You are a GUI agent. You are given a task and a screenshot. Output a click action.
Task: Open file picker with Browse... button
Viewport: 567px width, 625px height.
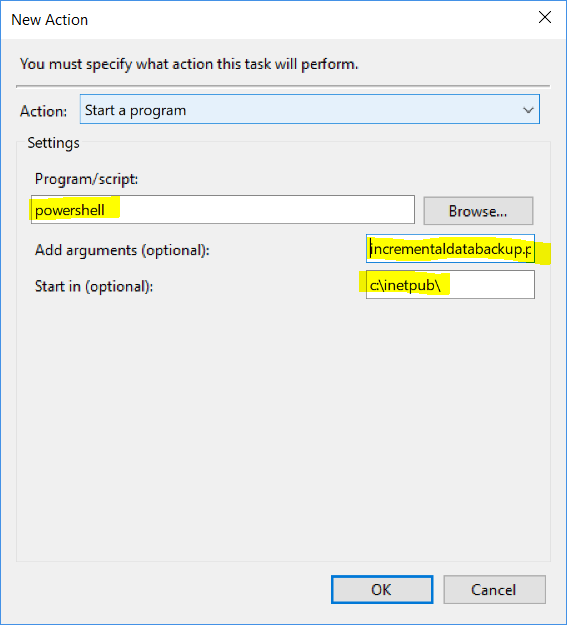click(478, 211)
